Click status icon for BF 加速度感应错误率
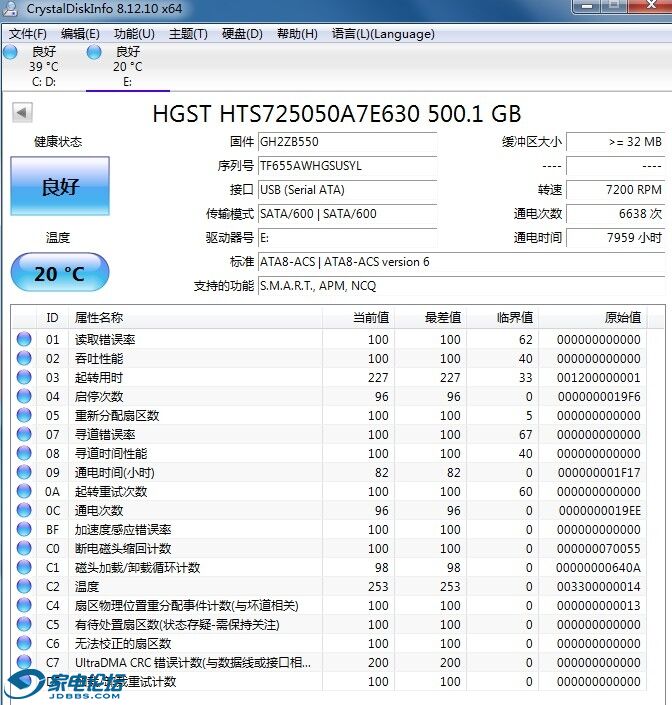The image size is (672, 705). [24, 529]
